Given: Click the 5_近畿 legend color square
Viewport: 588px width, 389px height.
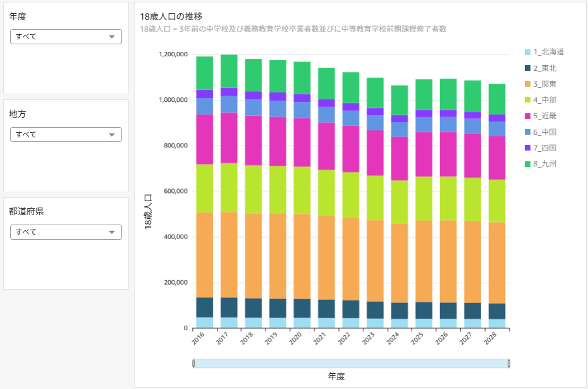Looking at the screenshot, I should coord(528,116).
